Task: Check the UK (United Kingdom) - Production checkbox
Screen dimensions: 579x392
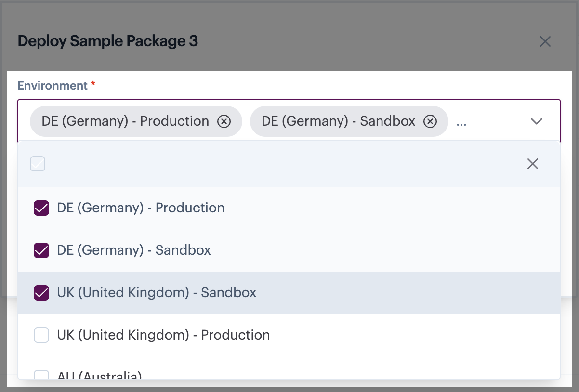Action: (x=41, y=335)
